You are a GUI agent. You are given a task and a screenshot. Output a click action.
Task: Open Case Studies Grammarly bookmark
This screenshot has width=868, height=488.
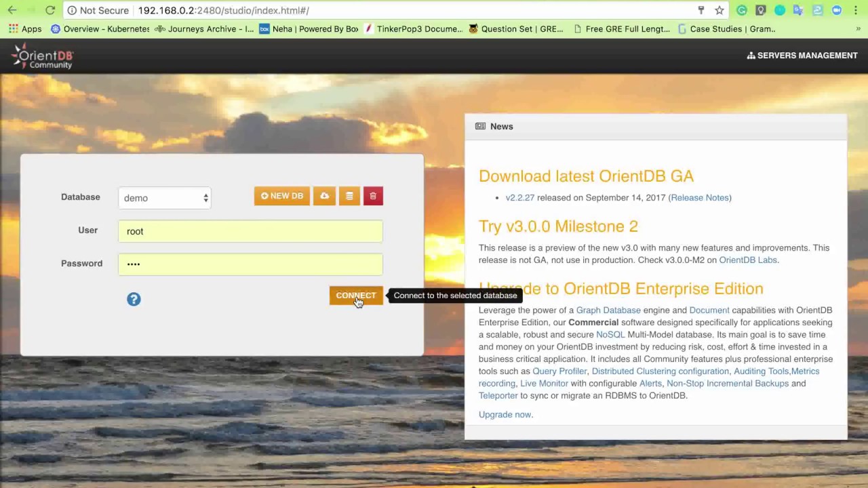726,29
